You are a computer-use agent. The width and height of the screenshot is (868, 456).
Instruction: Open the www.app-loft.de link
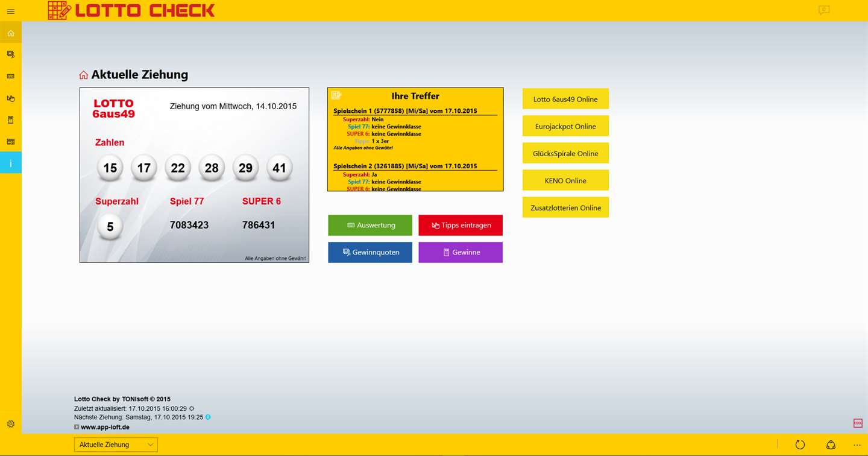click(x=105, y=427)
